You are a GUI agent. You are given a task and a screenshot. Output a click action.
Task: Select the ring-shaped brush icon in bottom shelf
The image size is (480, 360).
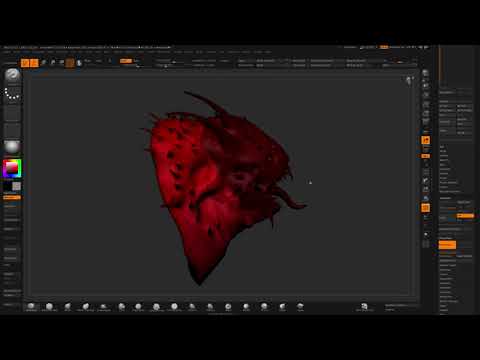point(228,306)
